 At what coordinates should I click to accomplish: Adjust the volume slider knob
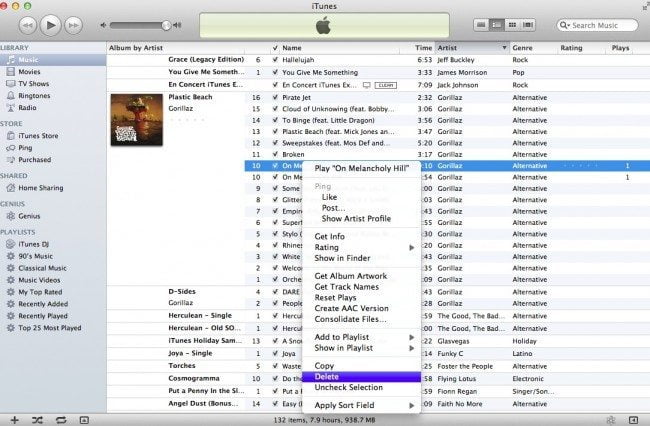(166, 25)
